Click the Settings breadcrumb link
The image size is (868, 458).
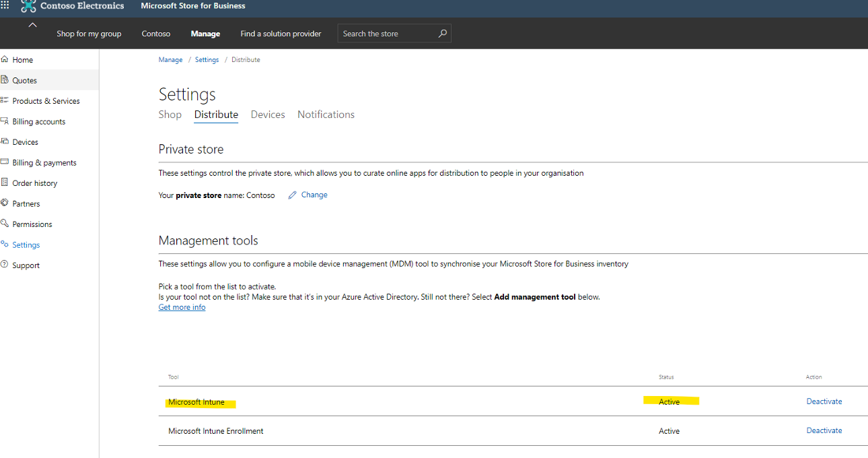pos(207,60)
